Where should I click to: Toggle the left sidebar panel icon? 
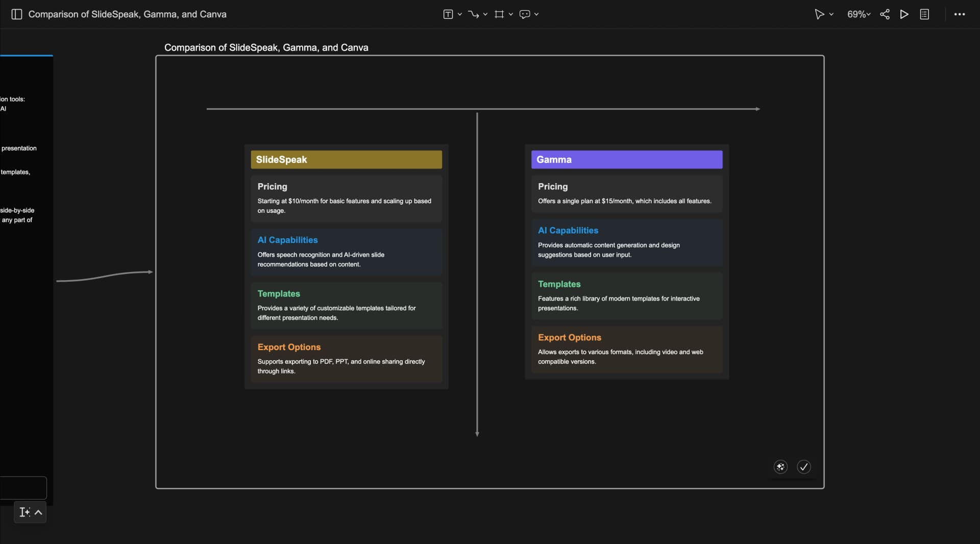(17, 14)
